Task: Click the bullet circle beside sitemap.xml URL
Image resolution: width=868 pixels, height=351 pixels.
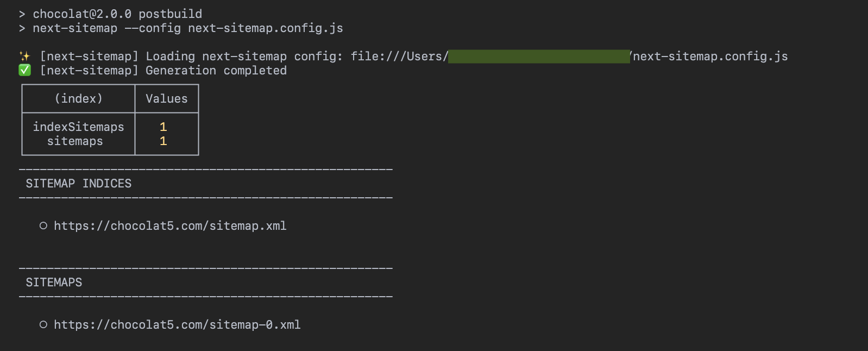Action: [x=43, y=225]
